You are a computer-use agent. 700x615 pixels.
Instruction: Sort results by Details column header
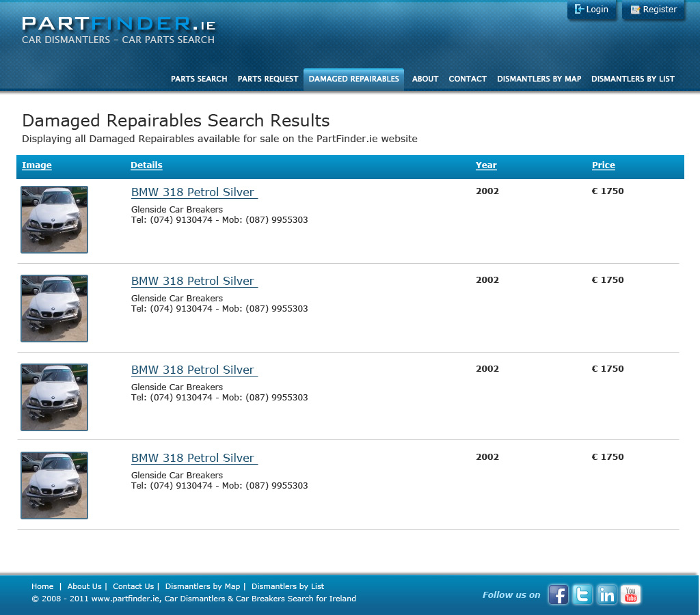[146, 165]
